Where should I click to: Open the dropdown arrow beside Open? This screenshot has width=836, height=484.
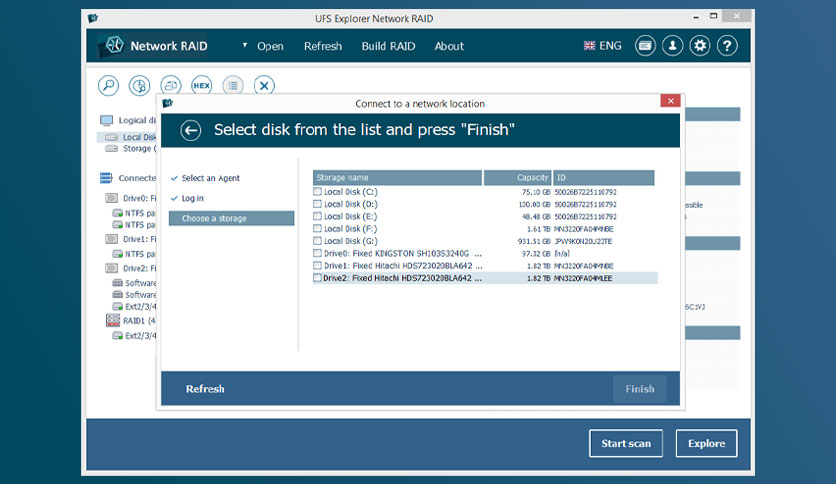coord(245,45)
